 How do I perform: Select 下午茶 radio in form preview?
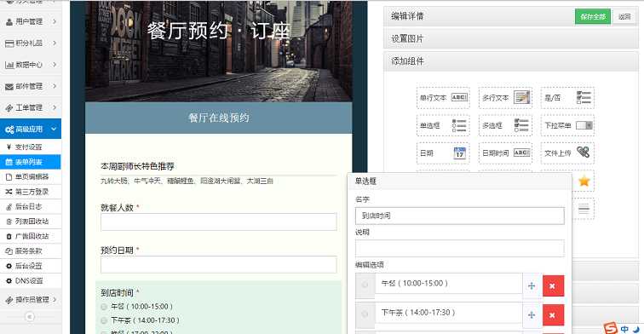click(x=104, y=320)
